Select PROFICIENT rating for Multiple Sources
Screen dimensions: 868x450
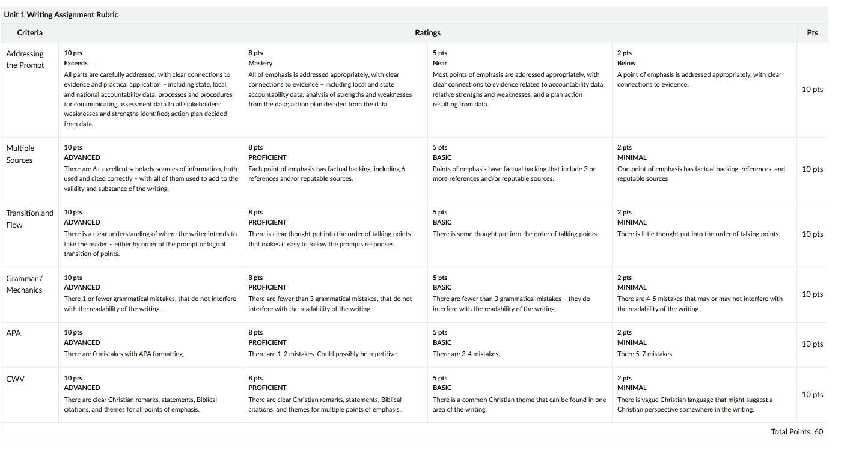tap(335, 170)
